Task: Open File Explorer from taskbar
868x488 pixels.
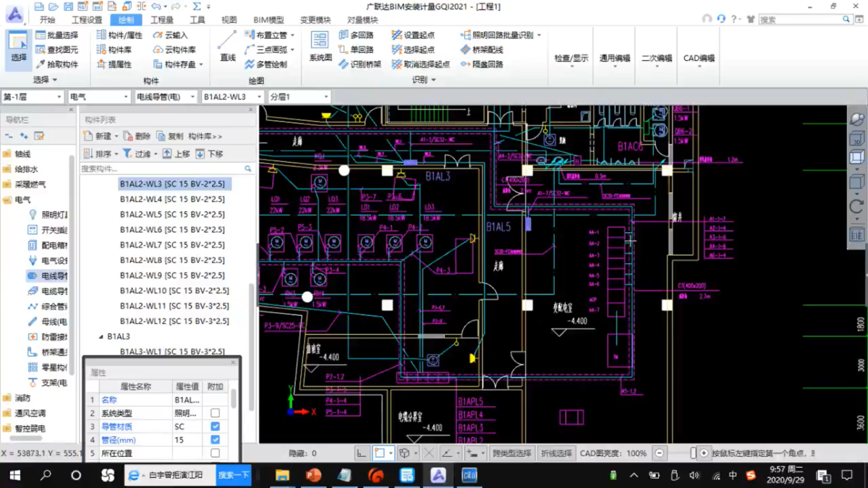Action: click(282, 475)
